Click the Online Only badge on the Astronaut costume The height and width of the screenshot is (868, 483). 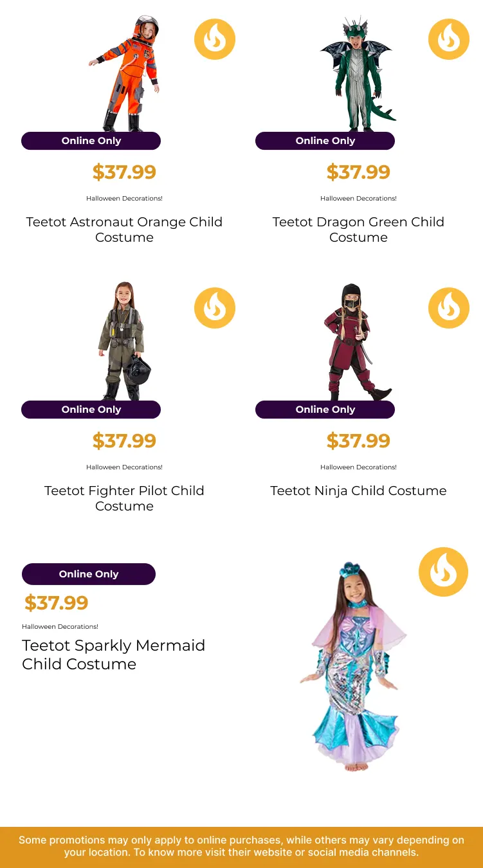(x=91, y=141)
